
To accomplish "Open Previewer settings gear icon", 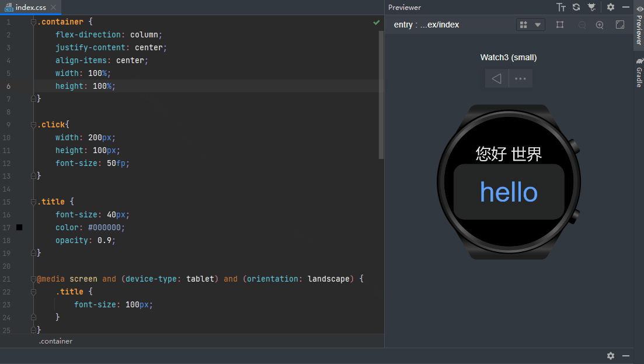I will click(x=611, y=7).
